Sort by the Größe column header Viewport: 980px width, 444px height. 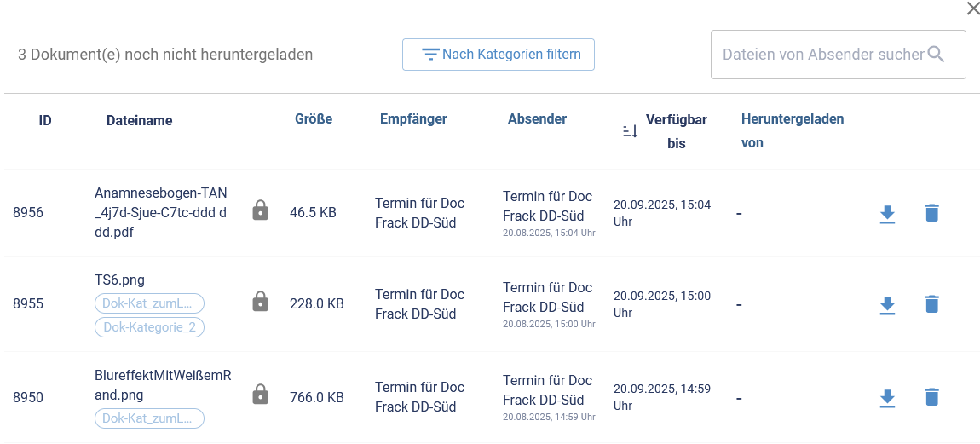click(x=314, y=119)
